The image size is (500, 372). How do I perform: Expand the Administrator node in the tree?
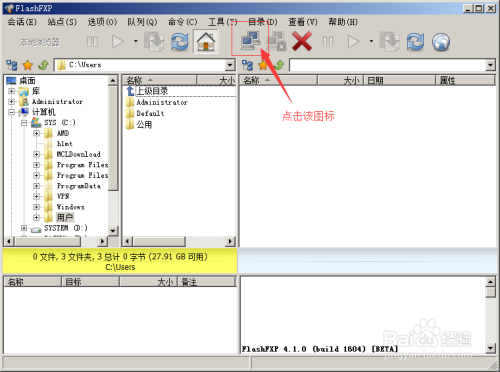tap(12, 101)
